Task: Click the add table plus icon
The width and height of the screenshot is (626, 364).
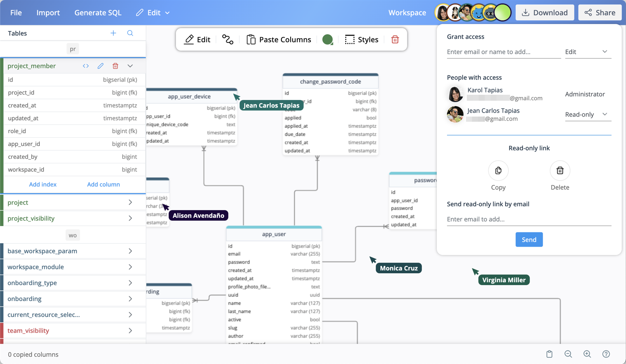Action: [113, 33]
